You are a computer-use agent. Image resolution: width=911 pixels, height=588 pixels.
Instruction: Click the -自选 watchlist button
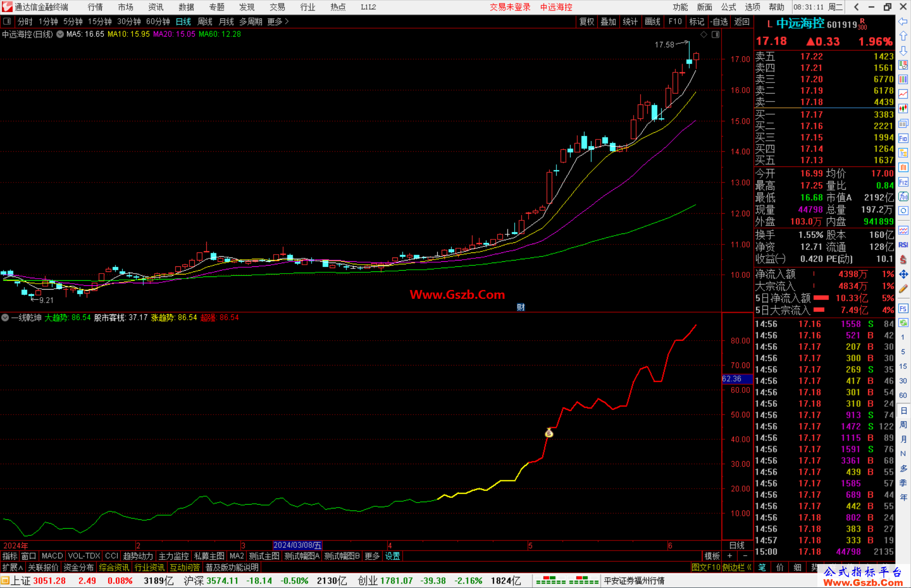[719, 21]
